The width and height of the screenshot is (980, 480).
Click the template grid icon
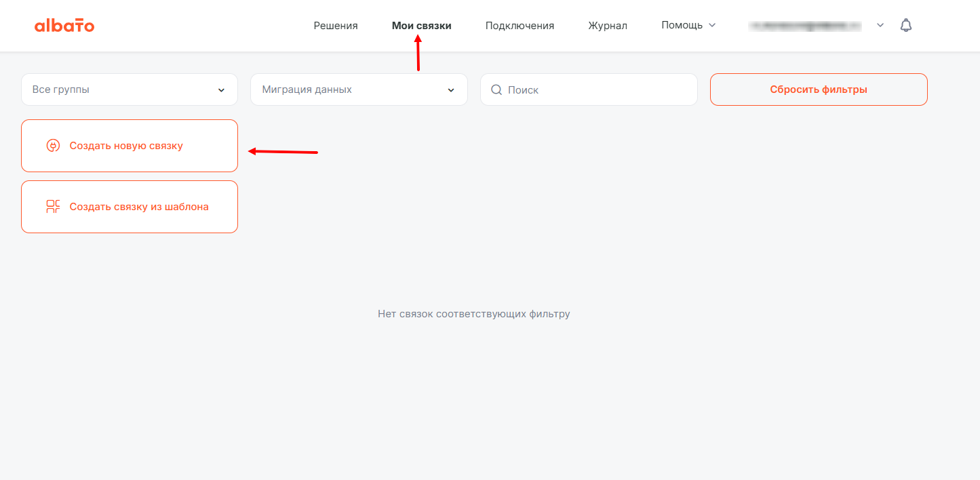point(53,207)
